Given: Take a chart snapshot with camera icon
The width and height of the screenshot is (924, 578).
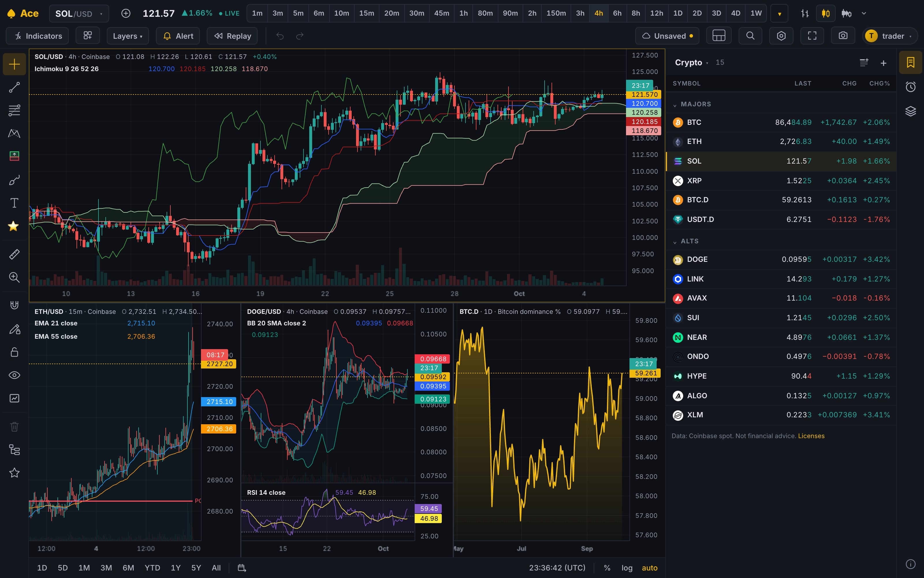Looking at the screenshot, I should [843, 36].
